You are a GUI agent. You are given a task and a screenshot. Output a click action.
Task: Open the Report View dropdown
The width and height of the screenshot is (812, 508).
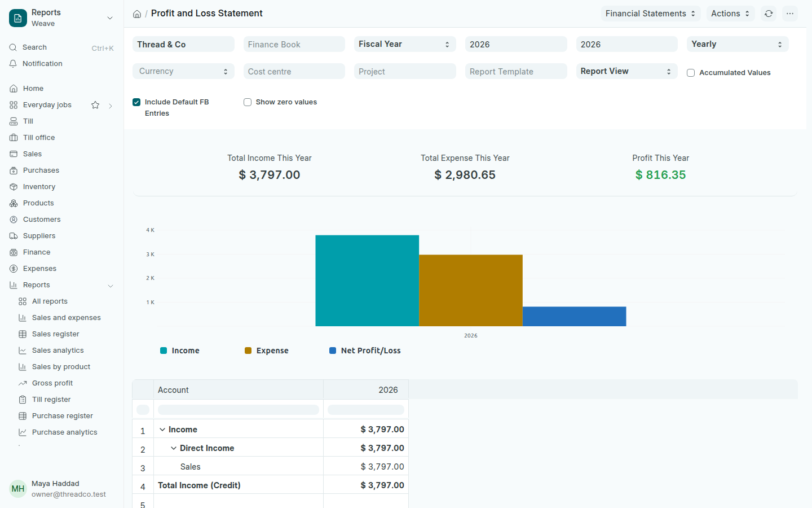(x=626, y=71)
